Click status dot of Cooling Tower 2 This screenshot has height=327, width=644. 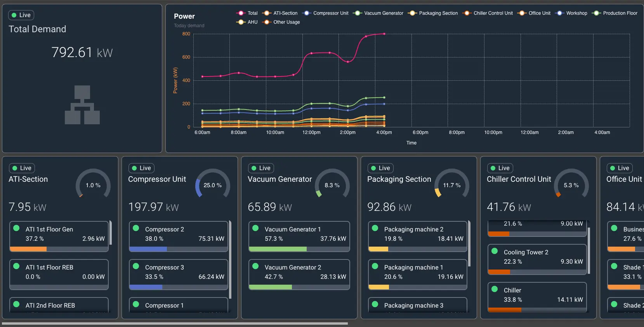[x=495, y=251]
